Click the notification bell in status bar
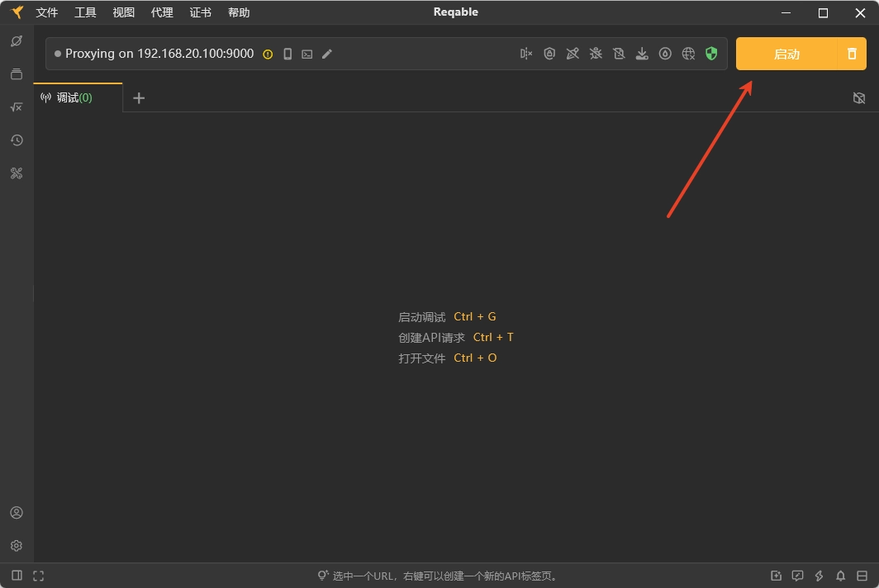Image resolution: width=879 pixels, height=588 pixels. [840, 576]
